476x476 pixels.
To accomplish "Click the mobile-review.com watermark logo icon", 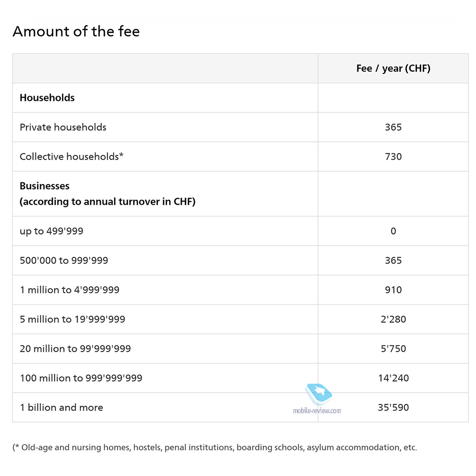I will tap(318, 394).
